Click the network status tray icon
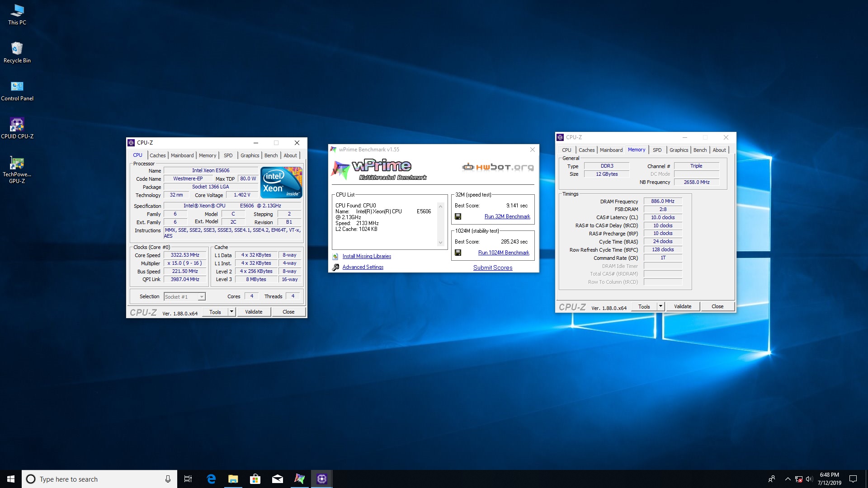Screen dimensions: 868x488 (x=799, y=479)
